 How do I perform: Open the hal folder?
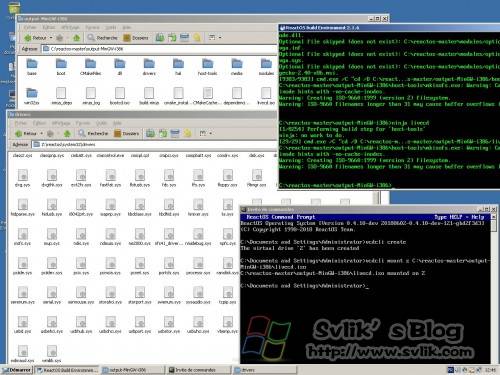click(178, 66)
